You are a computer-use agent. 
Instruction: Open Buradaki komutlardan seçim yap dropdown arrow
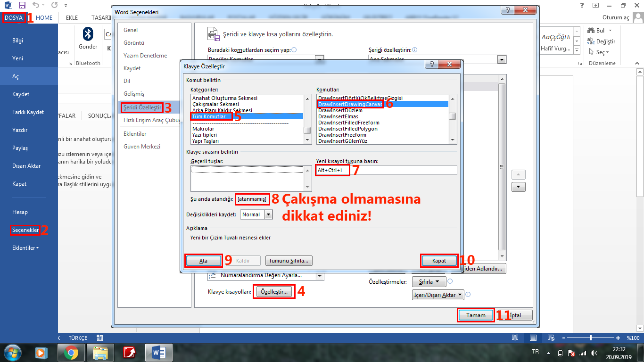[320, 59]
